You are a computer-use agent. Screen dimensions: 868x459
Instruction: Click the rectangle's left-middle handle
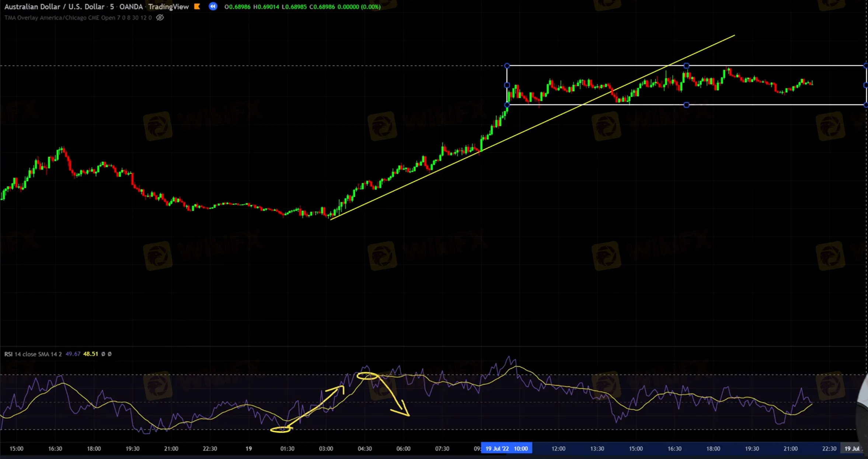(507, 85)
